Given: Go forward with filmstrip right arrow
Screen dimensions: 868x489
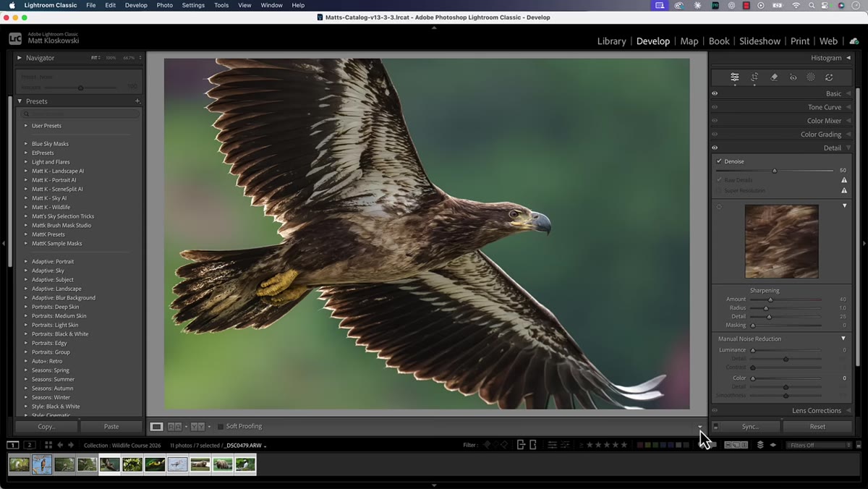Looking at the screenshot, I should click(x=72, y=445).
